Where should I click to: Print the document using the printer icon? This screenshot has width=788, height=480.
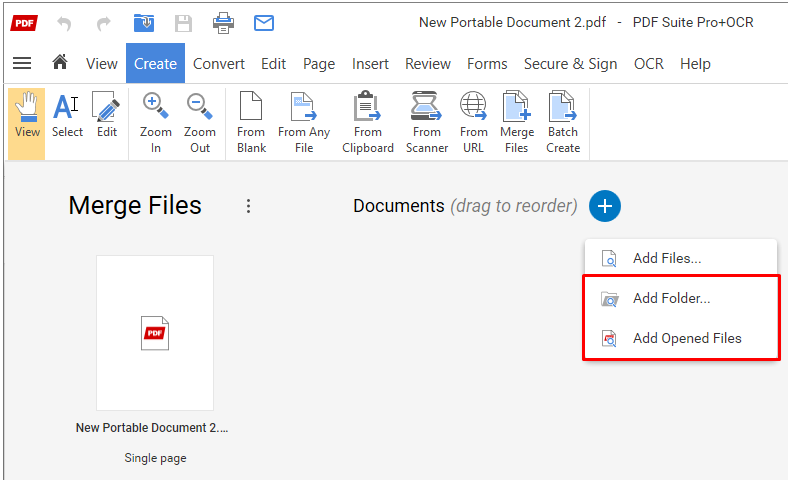223,23
